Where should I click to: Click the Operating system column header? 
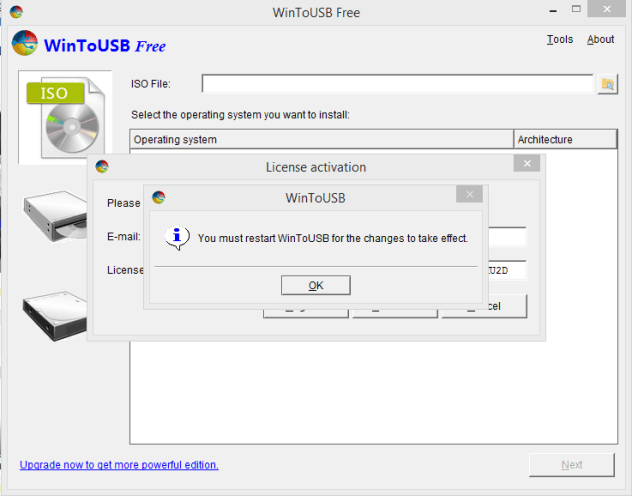[x=322, y=139]
